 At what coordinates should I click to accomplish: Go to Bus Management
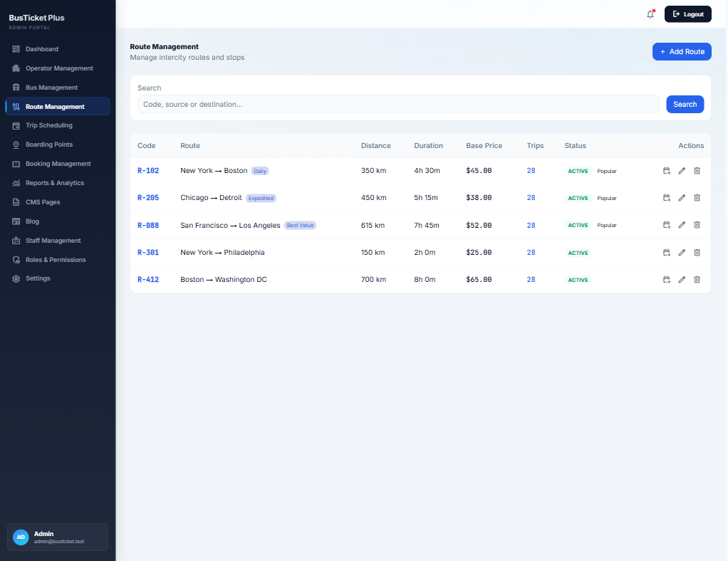coord(58,88)
